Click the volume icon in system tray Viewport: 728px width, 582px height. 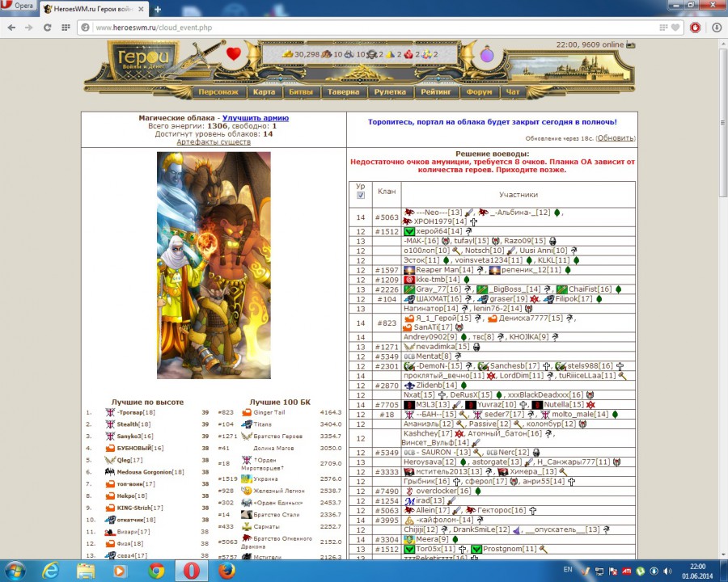667,571
